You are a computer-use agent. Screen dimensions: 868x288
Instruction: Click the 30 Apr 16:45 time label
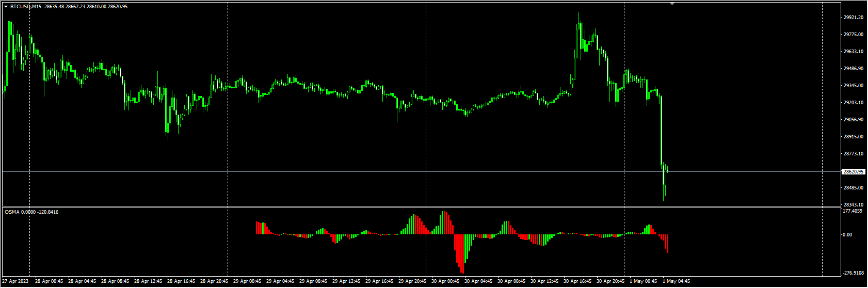pyautogui.click(x=577, y=282)
